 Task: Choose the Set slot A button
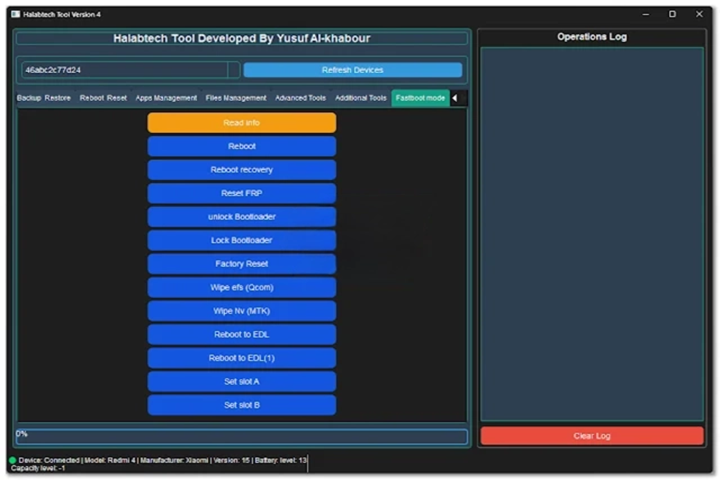[241, 381]
